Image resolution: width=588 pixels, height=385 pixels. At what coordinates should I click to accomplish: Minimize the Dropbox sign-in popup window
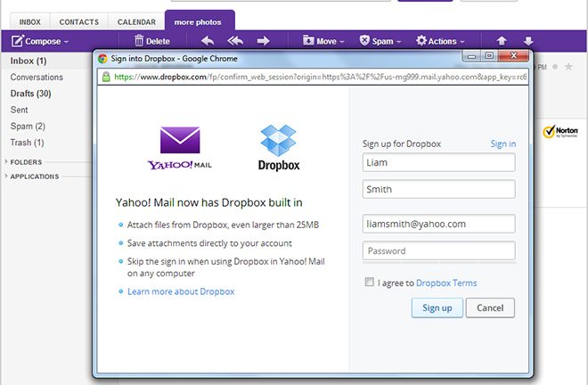472,56
